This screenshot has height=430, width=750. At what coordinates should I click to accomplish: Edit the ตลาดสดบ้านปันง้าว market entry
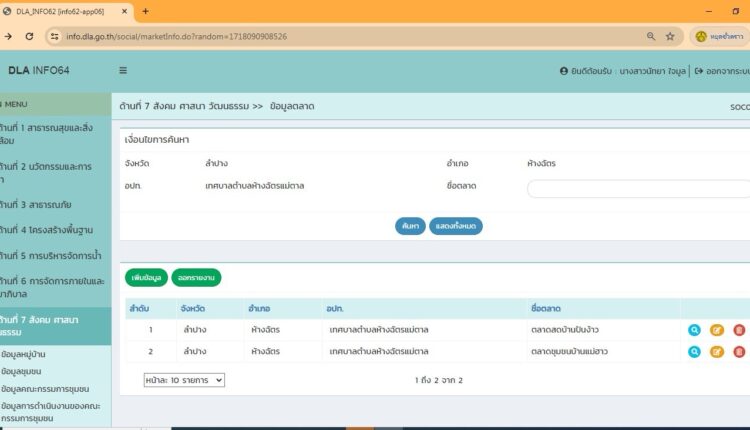717,330
